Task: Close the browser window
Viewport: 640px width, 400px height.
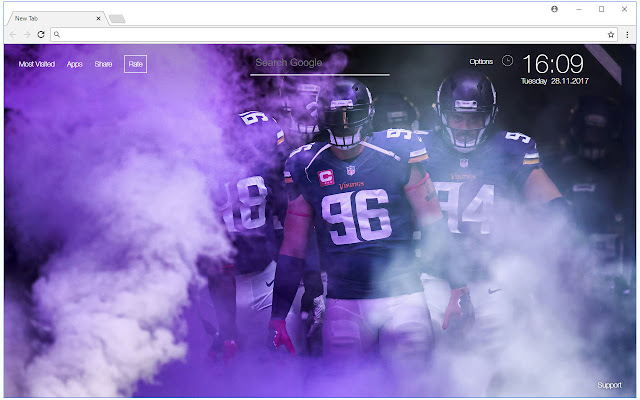Action: click(624, 9)
